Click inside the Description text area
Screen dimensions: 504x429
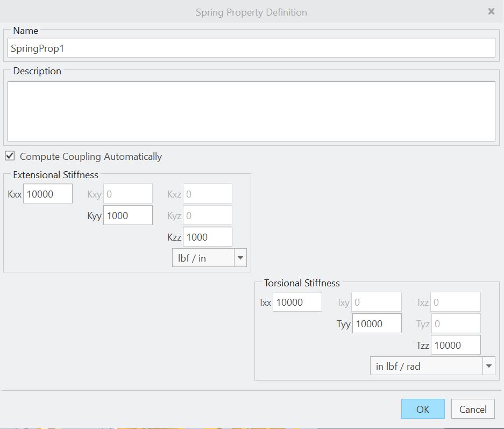click(x=252, y=110)
